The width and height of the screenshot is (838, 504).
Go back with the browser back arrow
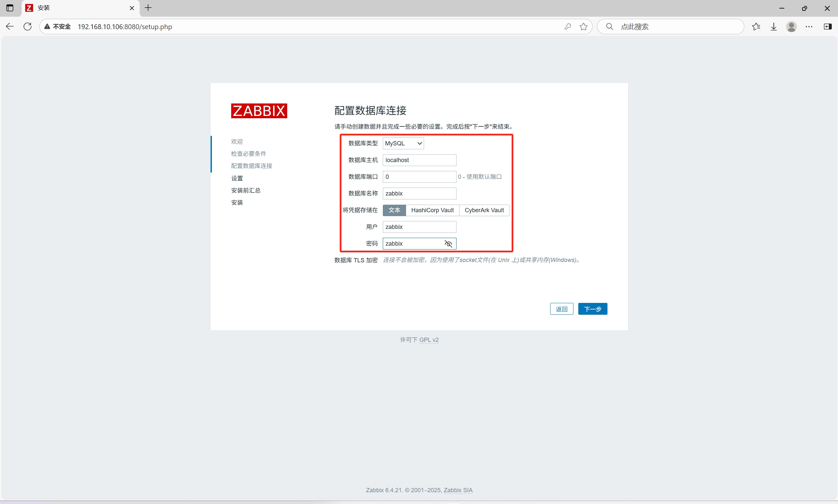10,27
